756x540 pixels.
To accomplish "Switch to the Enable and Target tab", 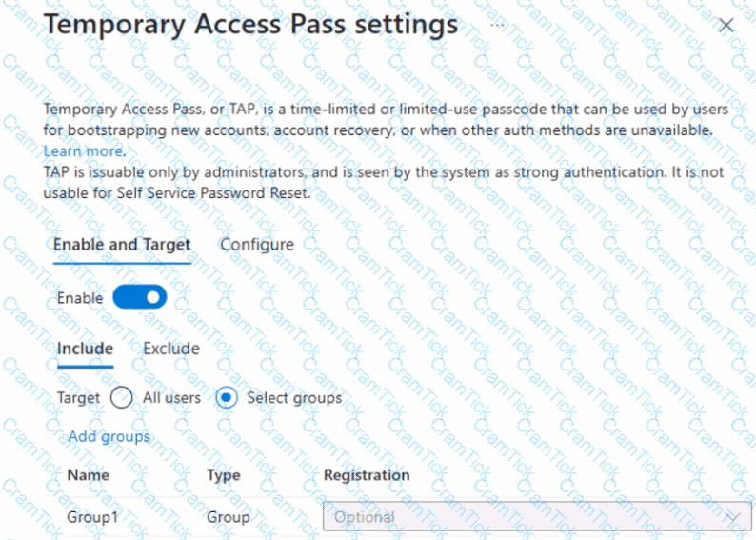I will coord(122,245).
